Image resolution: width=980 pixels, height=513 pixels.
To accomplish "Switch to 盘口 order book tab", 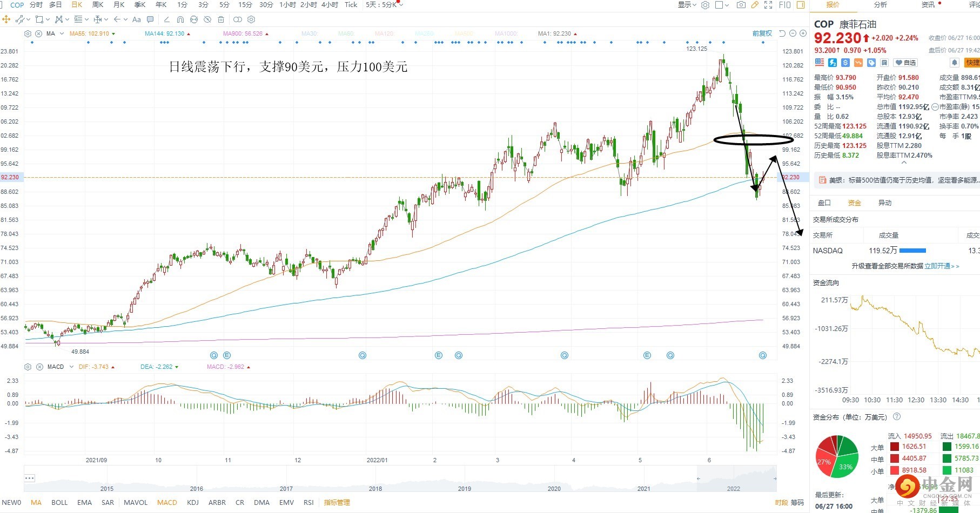I will pos(824,203).
